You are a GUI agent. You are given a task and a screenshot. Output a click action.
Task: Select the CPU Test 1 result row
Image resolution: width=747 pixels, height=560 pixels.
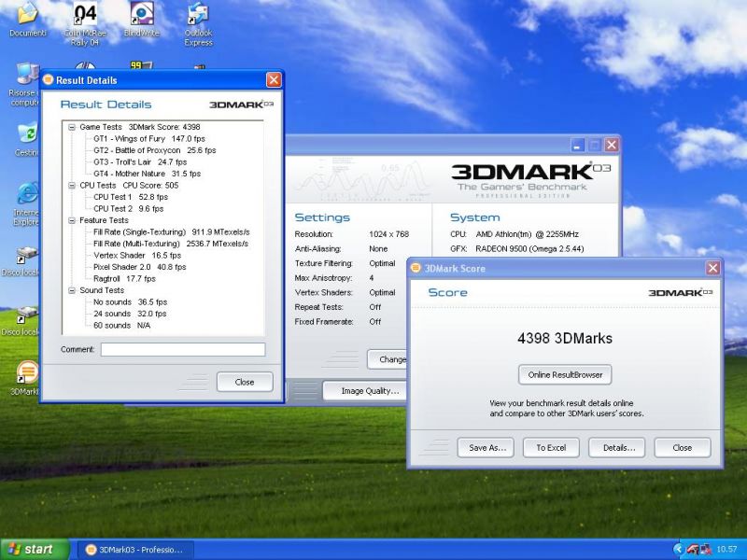tap(131, 197)
